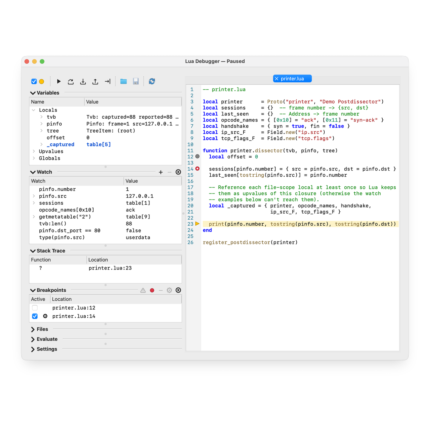Remove all breakpoints with circled-x icon
The width and height of the screenshot is (430, 430).
click(178, 290)
